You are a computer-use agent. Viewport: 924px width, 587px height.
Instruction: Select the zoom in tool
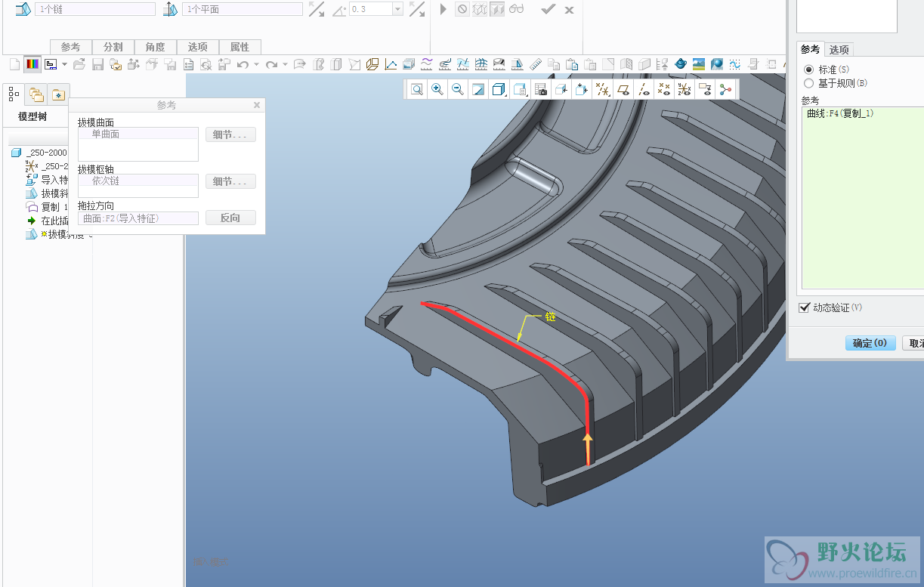coord(437,90)
